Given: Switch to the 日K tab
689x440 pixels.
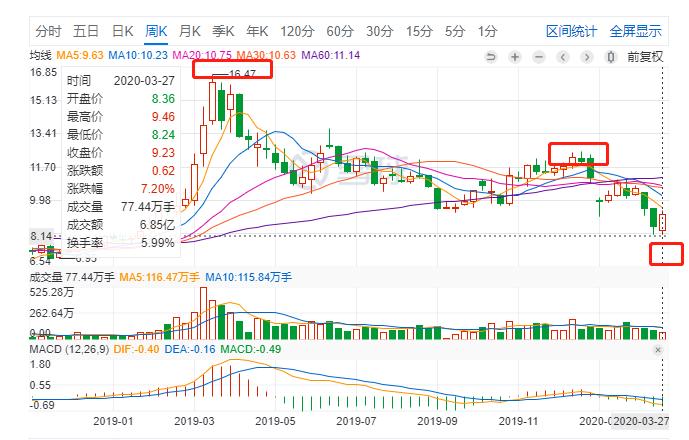Looking at the screenshot, I should click(123, 31).
